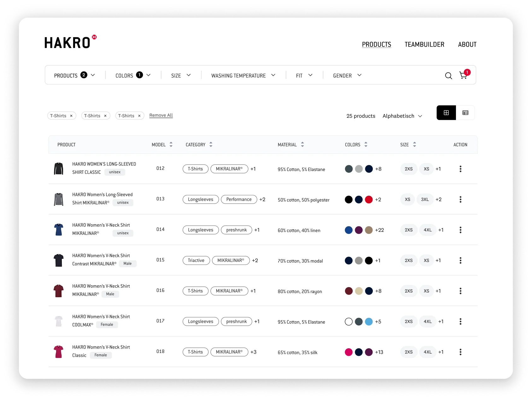Open HAKRO Women's V-Neck Shirt COOLMAX product
This screenshot has height=399, width=532.
[101, 321]
